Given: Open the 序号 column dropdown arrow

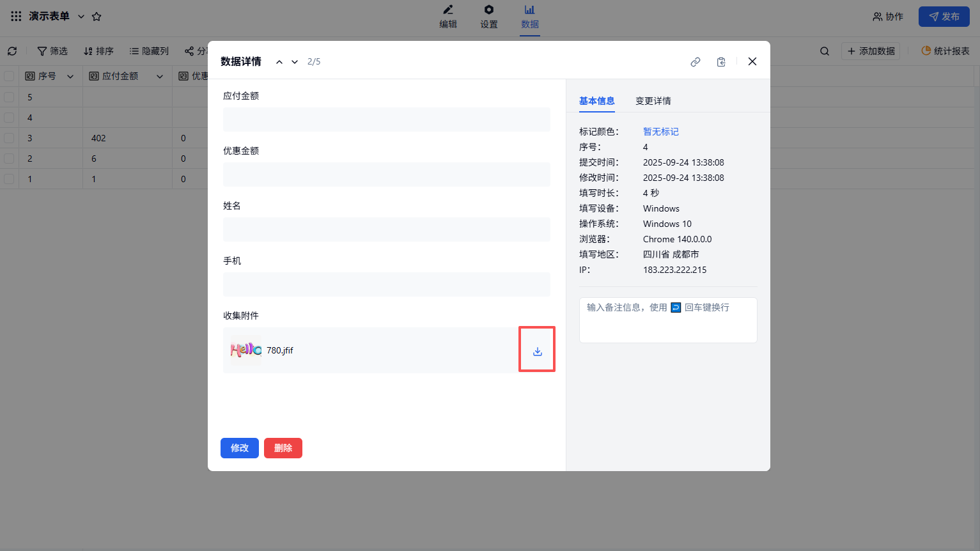Looking at the screenshot, I should click(70, 77).
